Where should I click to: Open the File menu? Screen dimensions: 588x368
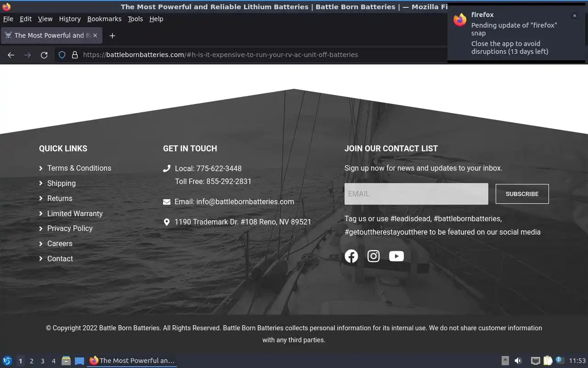(8, 19)
